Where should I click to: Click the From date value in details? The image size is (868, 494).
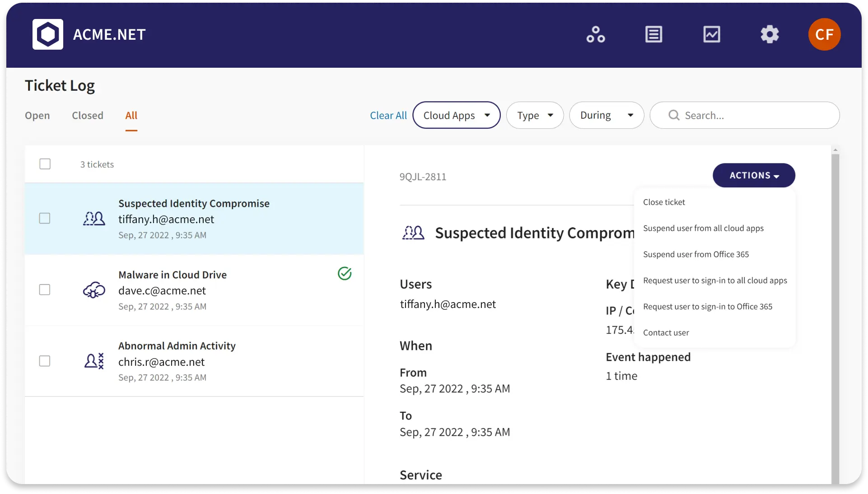pos(455,388)
